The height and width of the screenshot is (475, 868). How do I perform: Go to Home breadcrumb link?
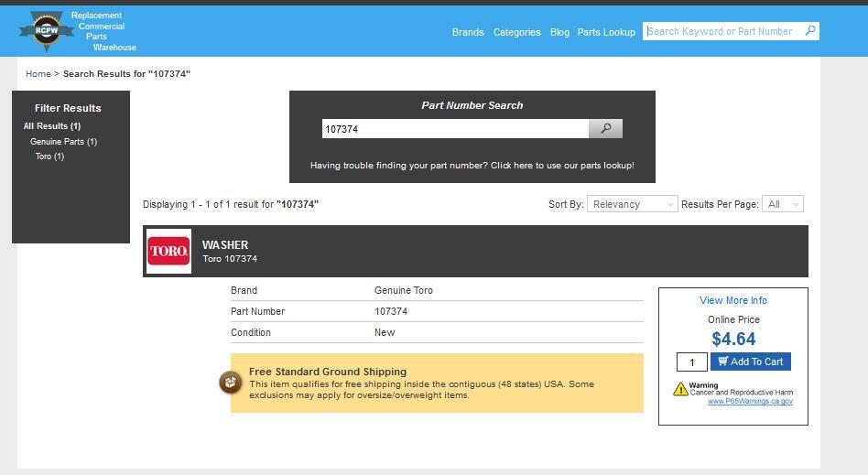point(38,73)
